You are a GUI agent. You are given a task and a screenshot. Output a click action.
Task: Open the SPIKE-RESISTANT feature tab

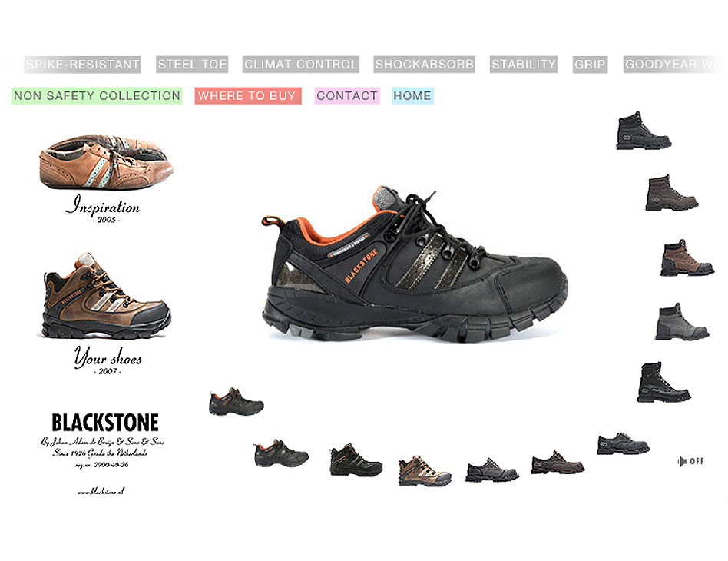(82, 65)
